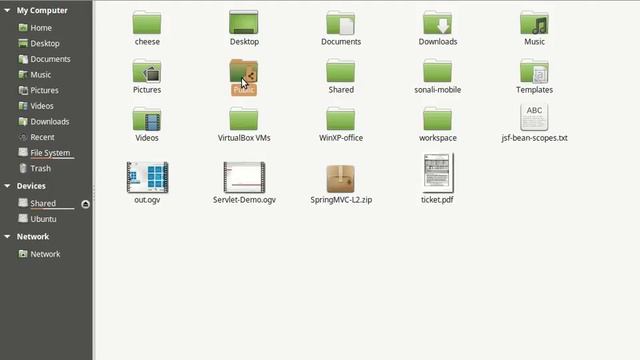Go to Desktop in the sidebar

click(46, 43)
